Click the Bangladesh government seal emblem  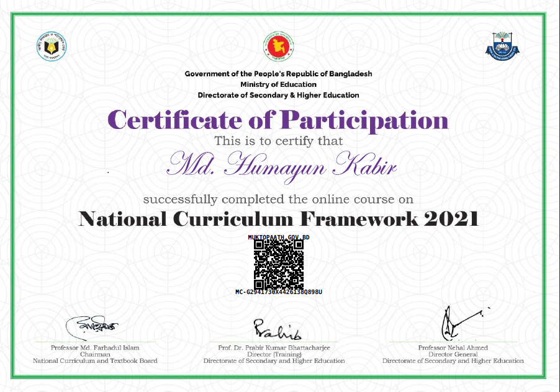click(279, 47)
